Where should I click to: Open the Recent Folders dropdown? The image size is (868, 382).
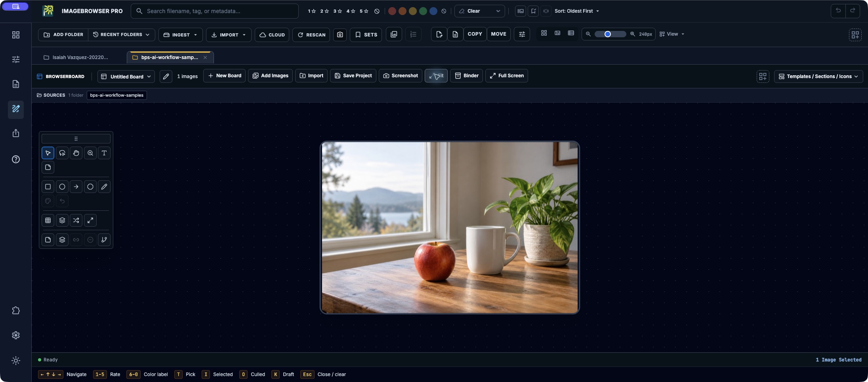tap(121, 34)
